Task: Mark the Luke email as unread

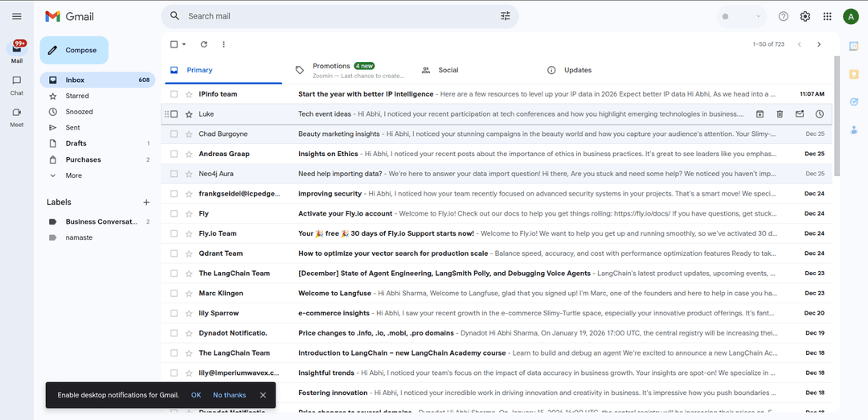Action: coord(800,114)
